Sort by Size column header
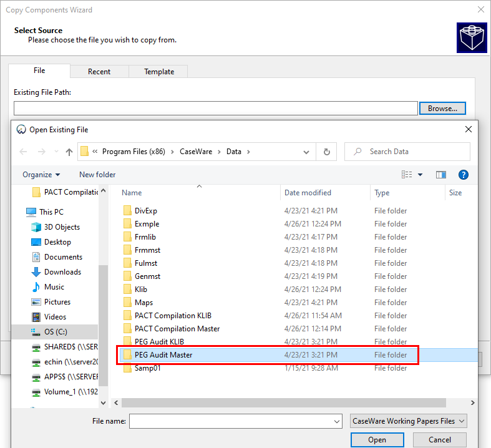Viewport: 491px width, 448px height. [x=455, y=193]
